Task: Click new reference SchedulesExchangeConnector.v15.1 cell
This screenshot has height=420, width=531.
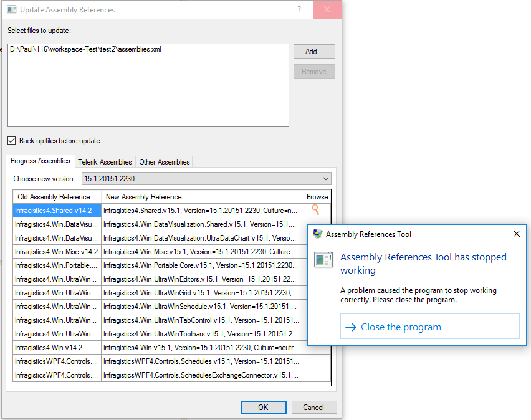Action: (201, 375)
